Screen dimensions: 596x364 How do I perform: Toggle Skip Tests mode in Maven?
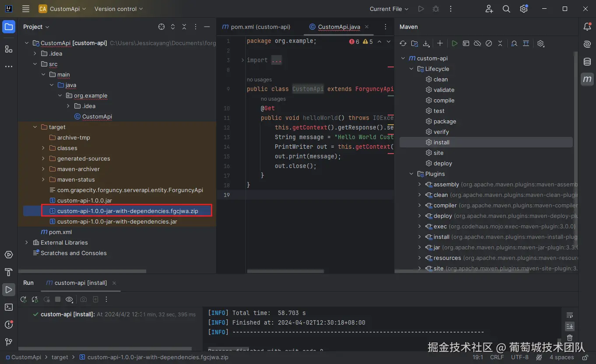pyautogui.click(x=489, y=43)
